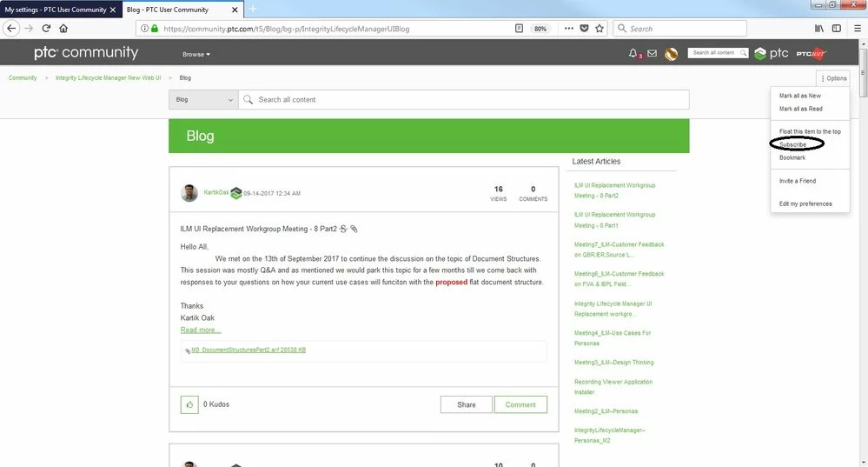The height and width of the screenshot is (467, 868).
Task: Open Meeting4_ILM-Use Cases For Personas link
Action: 613,338
